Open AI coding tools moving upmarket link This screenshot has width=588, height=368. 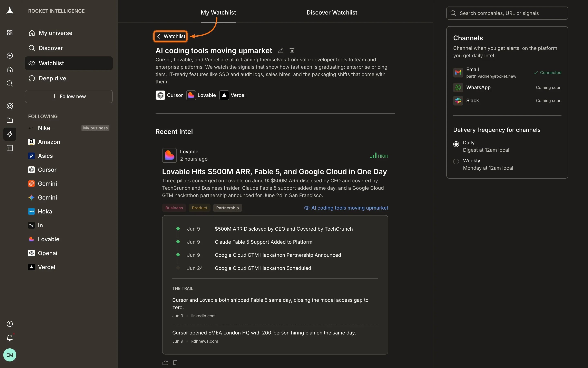[x=346, y=208]
